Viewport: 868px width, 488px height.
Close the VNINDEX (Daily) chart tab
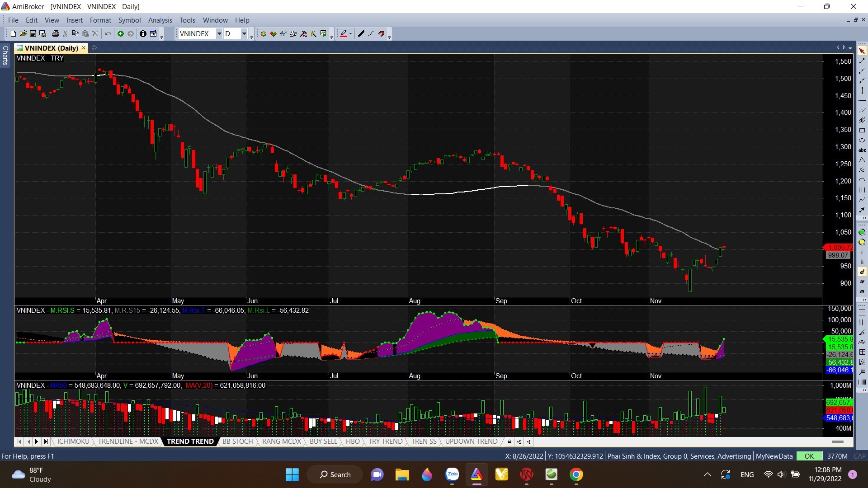pos(84,48)
